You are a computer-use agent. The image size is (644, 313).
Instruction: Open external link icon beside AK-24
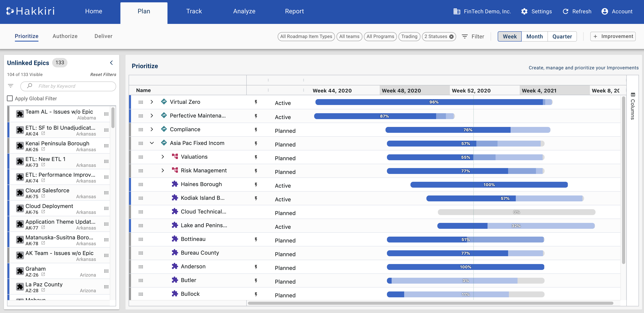pyautogui.click(x=43, y=133)
